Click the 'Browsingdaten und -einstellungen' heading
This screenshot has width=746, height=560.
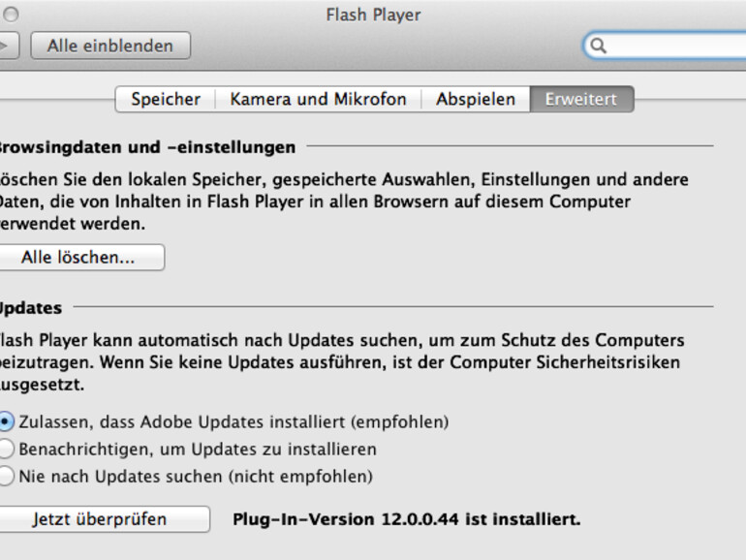145,147
